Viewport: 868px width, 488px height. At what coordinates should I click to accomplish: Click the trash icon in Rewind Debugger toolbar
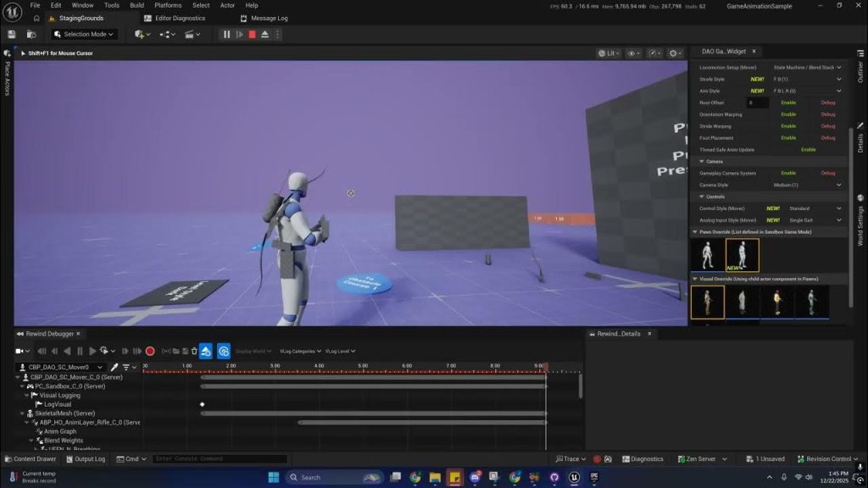tap(194, 351)
